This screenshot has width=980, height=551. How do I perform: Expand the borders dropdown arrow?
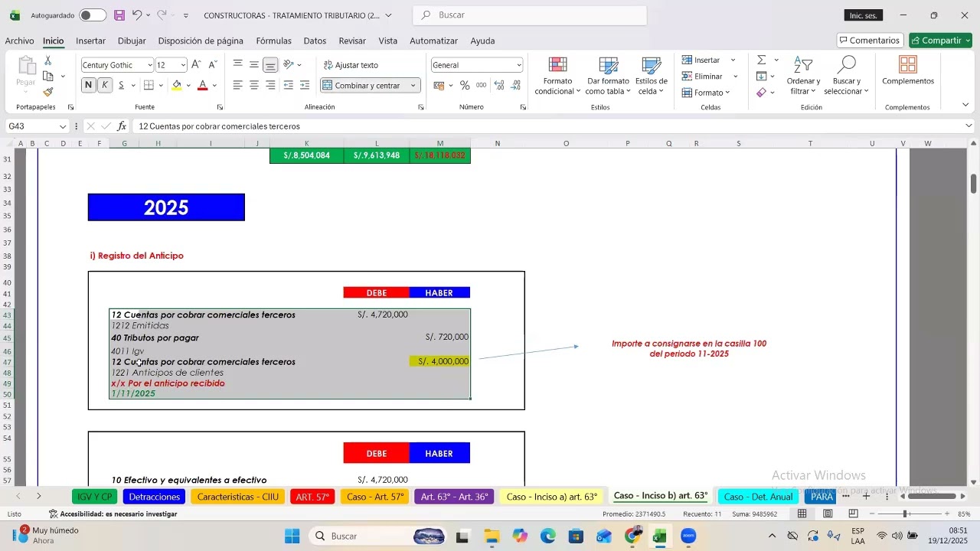tap(159, 86)
